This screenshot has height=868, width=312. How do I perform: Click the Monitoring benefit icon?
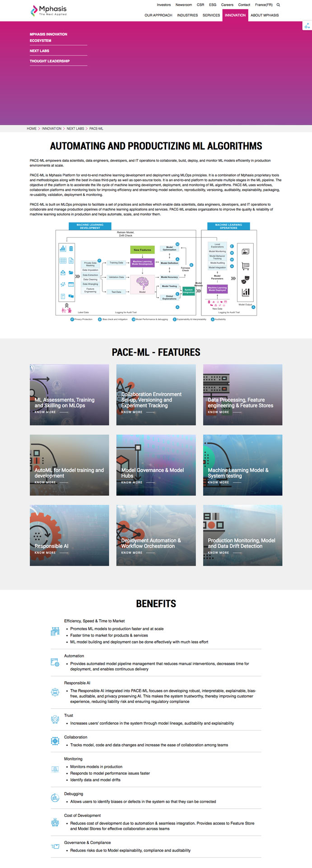55,769
